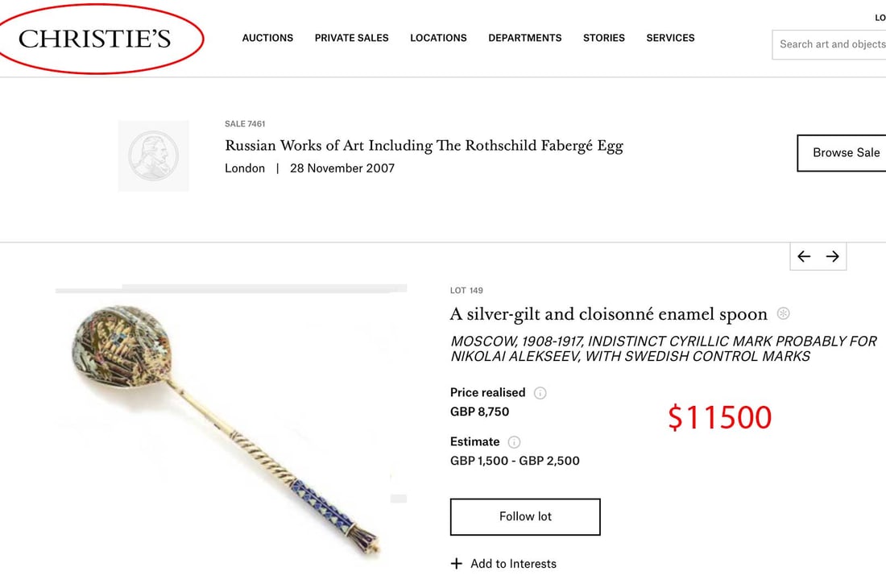Open the Russian Works of Art sale title
886x588 pixels.
pos(424,146)
